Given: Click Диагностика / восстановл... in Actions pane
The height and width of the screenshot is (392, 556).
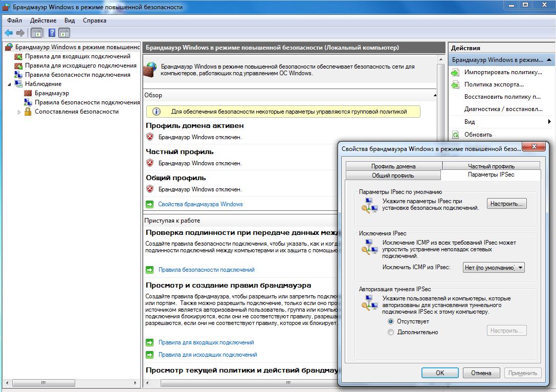Looking at the screenshot, I should [x=503, y=110].
